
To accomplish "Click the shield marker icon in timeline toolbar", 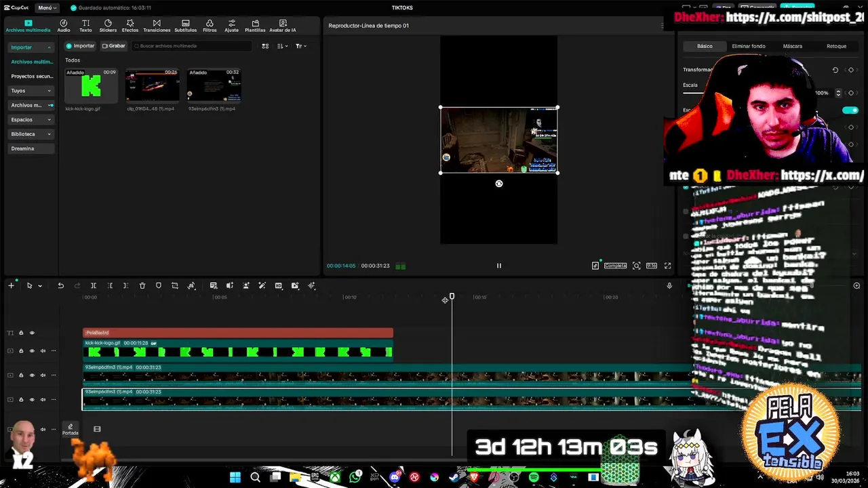I will click(159, 286).
